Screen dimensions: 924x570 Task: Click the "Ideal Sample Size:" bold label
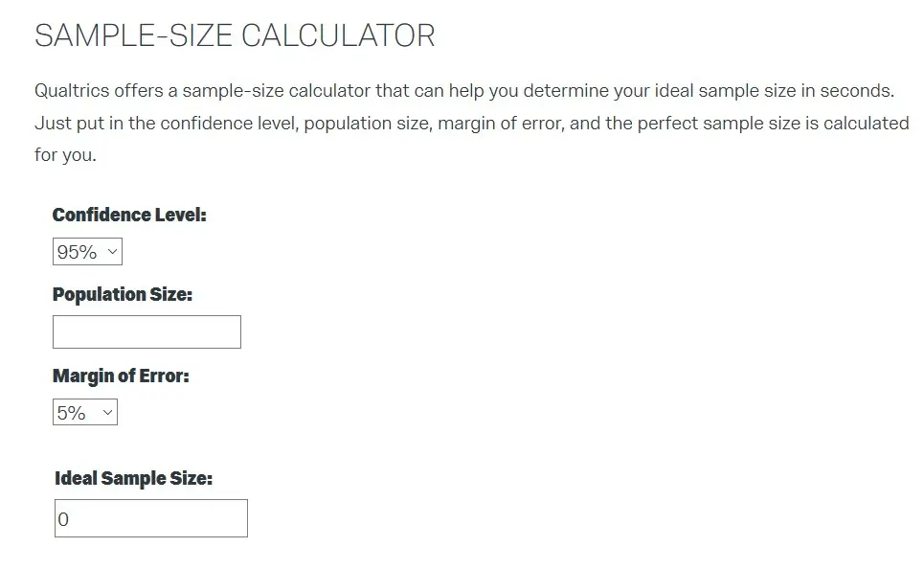click(133, 478)
